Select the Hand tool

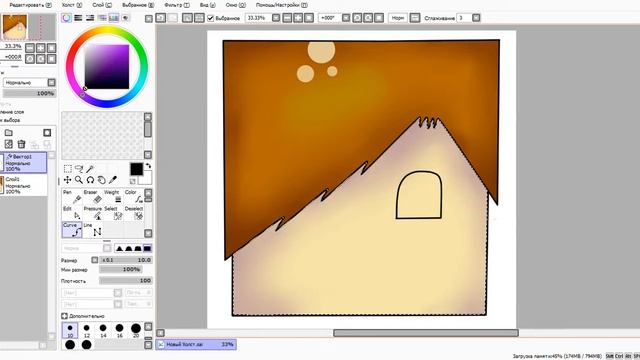(101, 180)
